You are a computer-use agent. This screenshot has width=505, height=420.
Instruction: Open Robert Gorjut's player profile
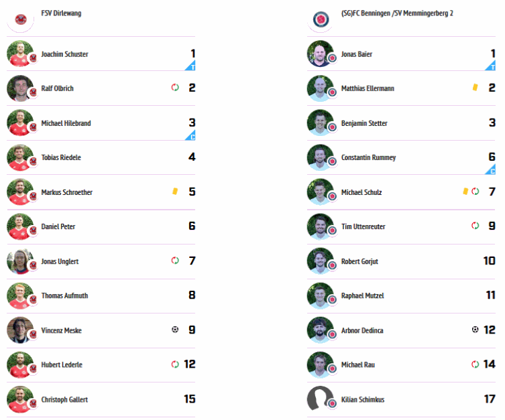[359, 261]
